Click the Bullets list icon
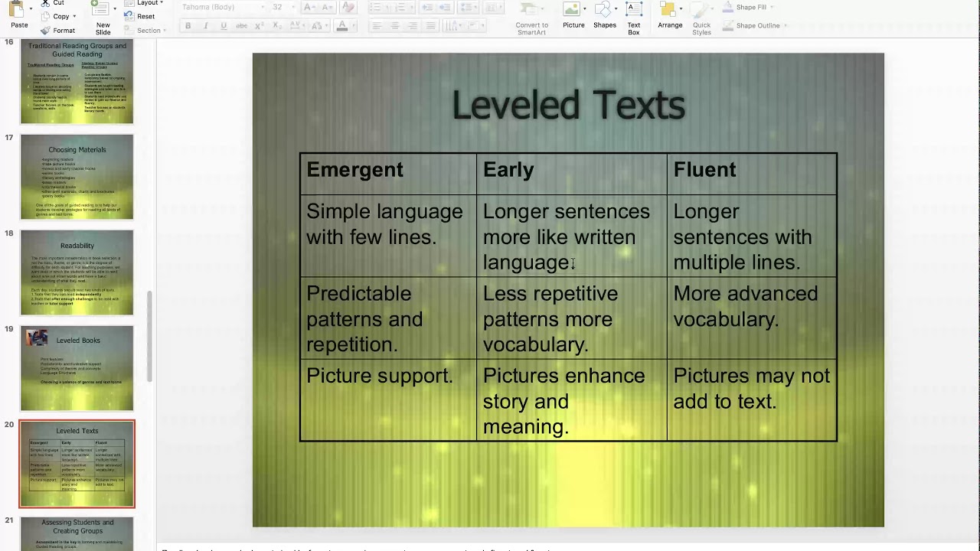The height and width of the screenshot is (551, 980). 376,7
